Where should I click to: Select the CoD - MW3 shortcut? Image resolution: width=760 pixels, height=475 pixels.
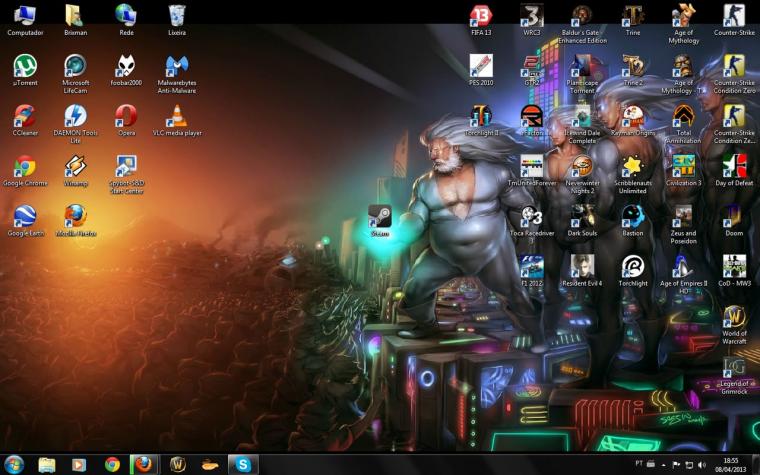pos(734,270)
